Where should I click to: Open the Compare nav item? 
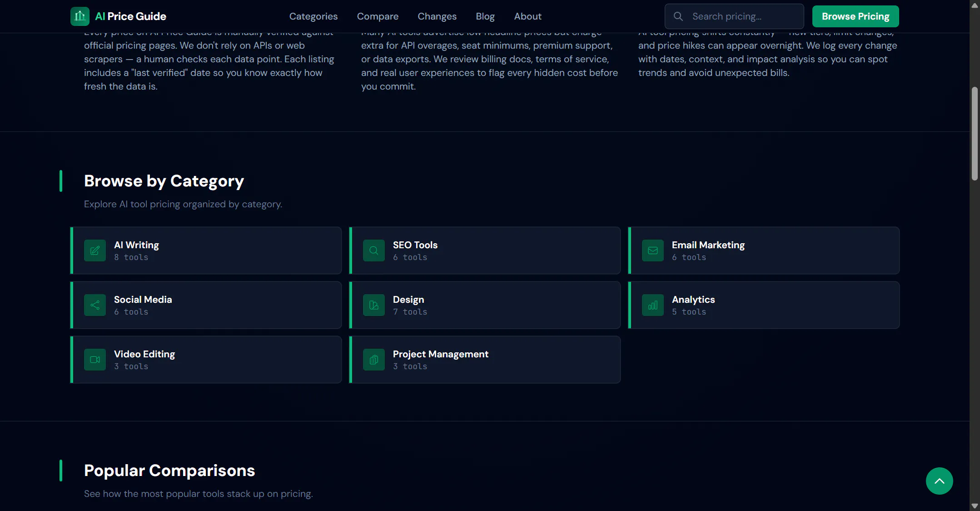coord(378,16)
